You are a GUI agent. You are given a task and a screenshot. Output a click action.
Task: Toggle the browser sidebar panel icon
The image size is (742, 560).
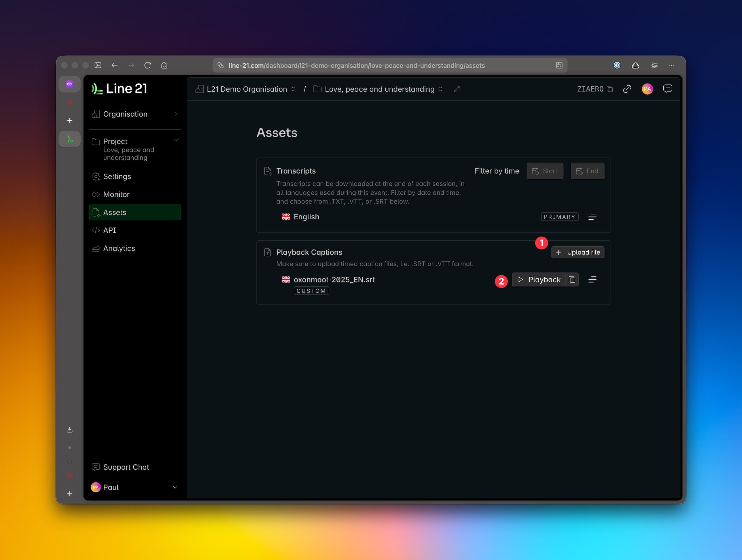point(98,65)
